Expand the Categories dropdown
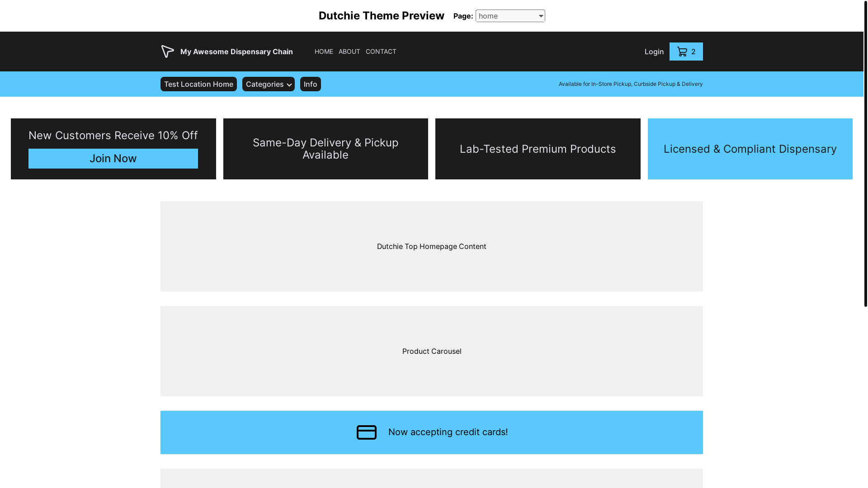This screenshot has width=868, height=488. [x=268, y=84]
